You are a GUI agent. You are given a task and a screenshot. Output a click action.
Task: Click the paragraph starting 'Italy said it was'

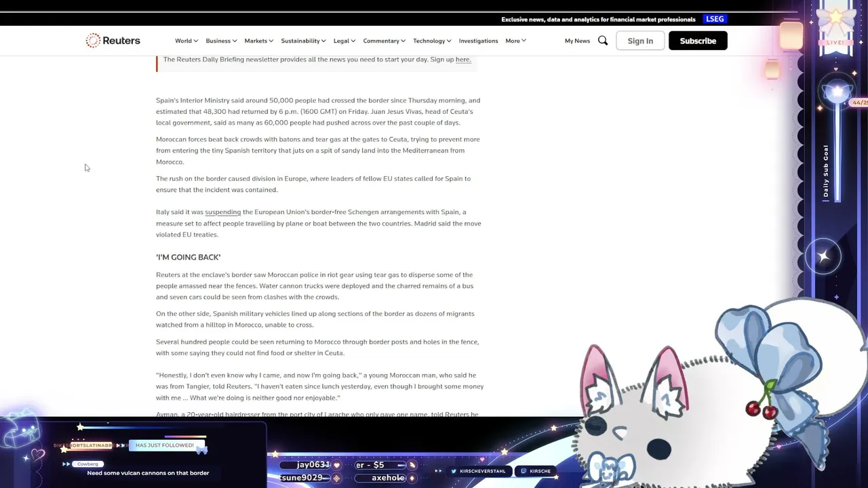click(319, 223)
